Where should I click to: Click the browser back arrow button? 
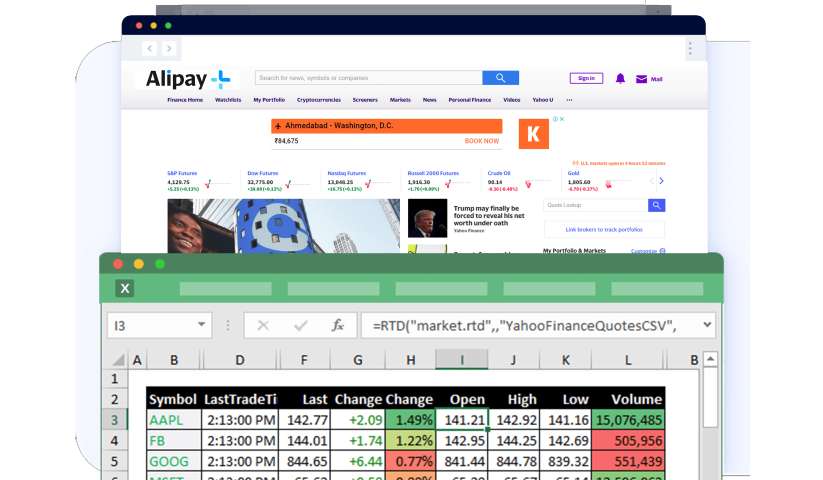150,48
